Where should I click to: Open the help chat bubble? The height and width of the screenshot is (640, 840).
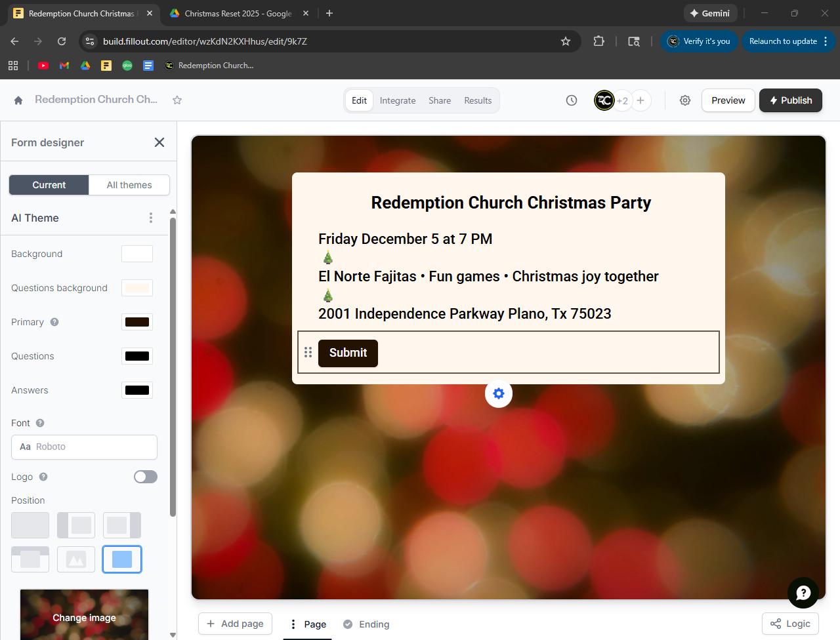coord(803,593)
